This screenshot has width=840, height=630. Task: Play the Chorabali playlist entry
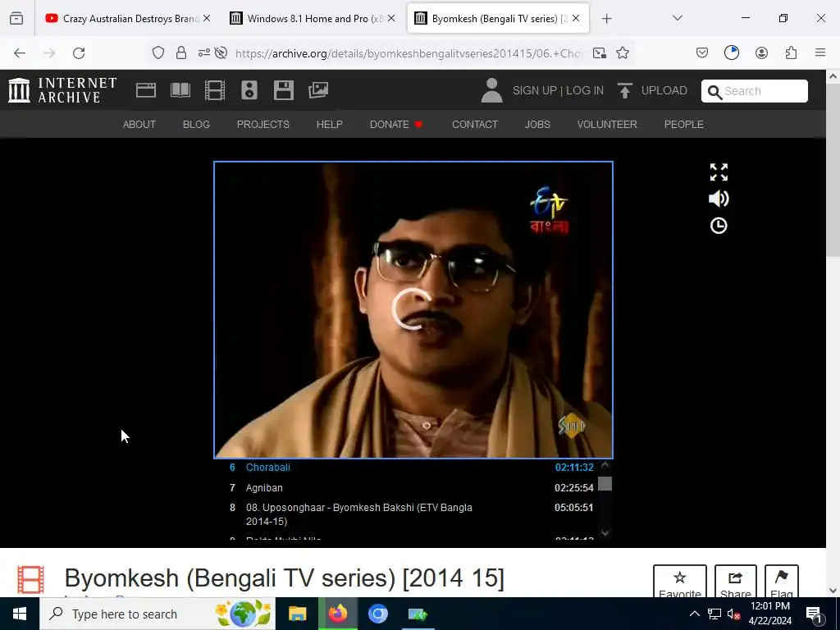pyautogui.click(x=412, y=467)
